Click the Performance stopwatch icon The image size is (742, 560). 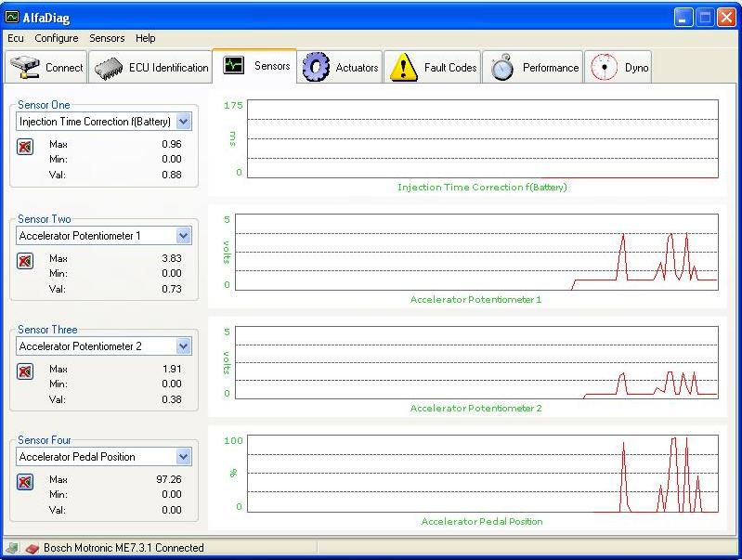click(502, 67)
